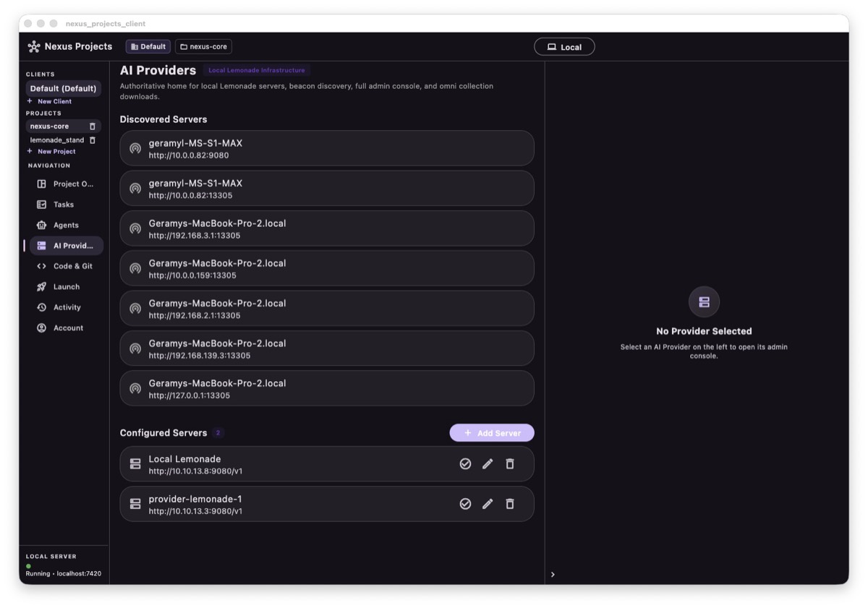The width and height of the screenshot is (868, 608).
Task: Click the Nexus Projects logo icon
Action: click(x=34, y=46)
